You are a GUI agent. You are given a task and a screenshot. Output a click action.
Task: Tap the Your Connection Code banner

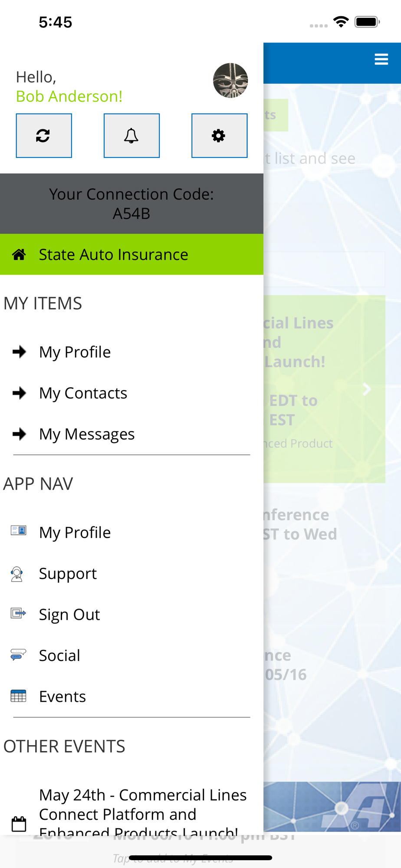[x=131, y=204]
